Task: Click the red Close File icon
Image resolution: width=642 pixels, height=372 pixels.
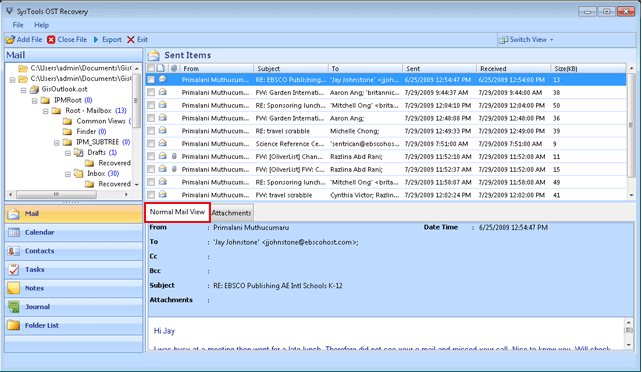Action: (51, 40)
